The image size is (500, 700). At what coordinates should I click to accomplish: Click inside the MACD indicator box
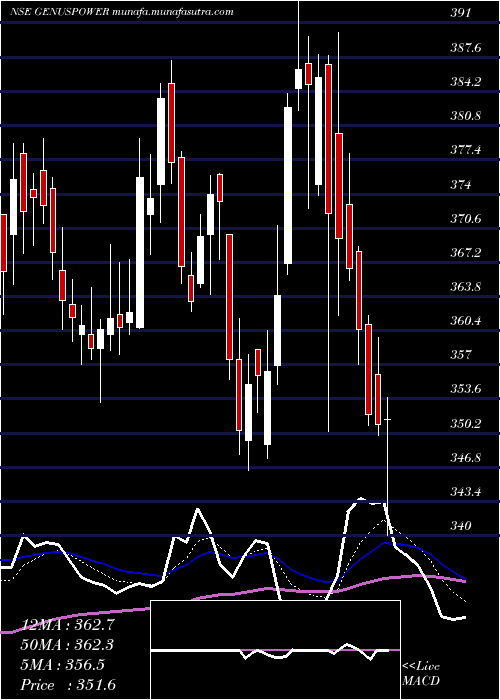[275, 650]
